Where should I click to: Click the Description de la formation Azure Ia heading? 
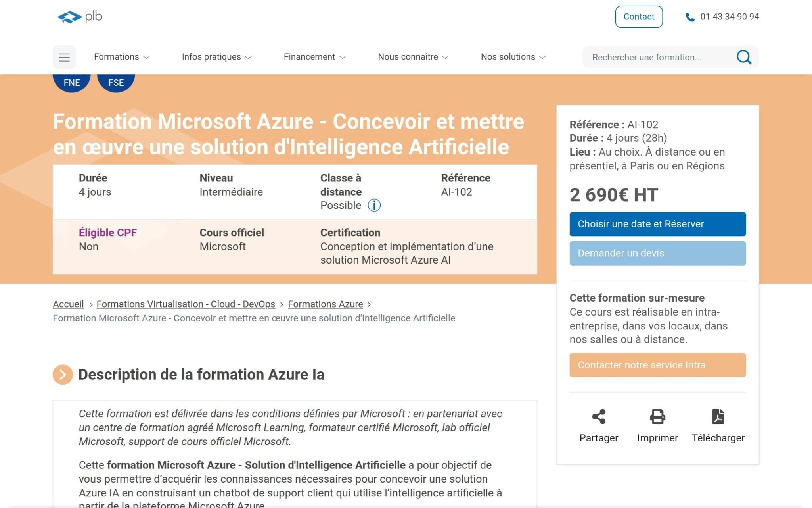click(x=201, y=375)
